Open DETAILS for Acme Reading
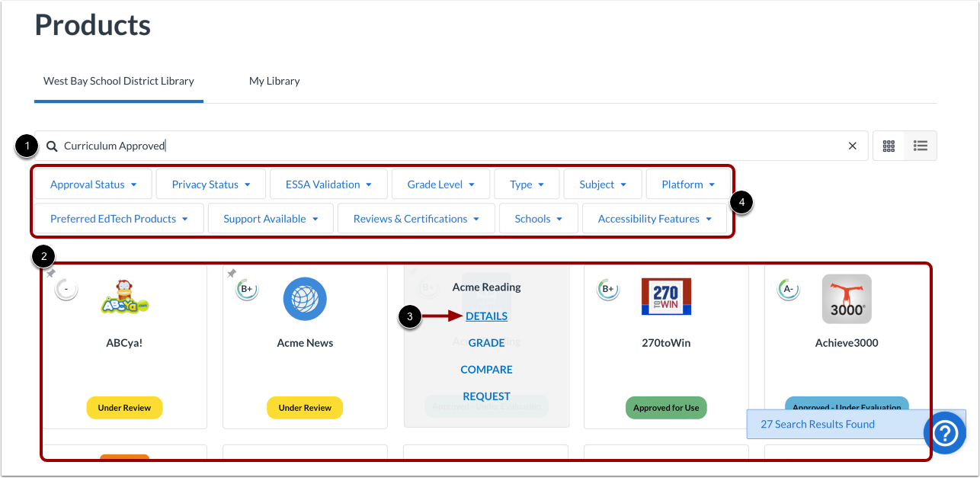 [x=486, y=316]
